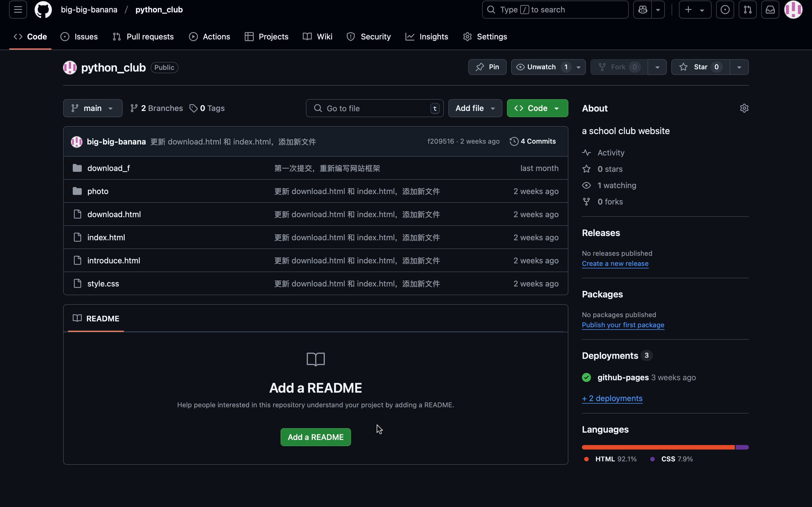Pin the python_club repository
Viewport: 812px width, 507px height.
point(487,67)
